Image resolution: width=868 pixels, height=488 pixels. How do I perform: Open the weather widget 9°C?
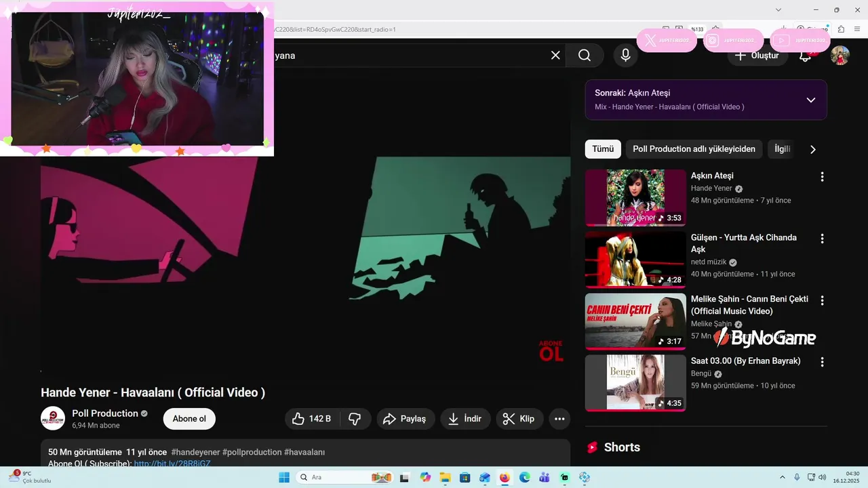coord(29,477)
